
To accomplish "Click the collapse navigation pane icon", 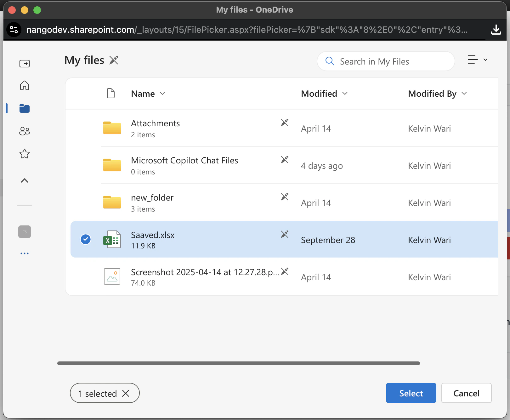I will (x=24, y=63).
